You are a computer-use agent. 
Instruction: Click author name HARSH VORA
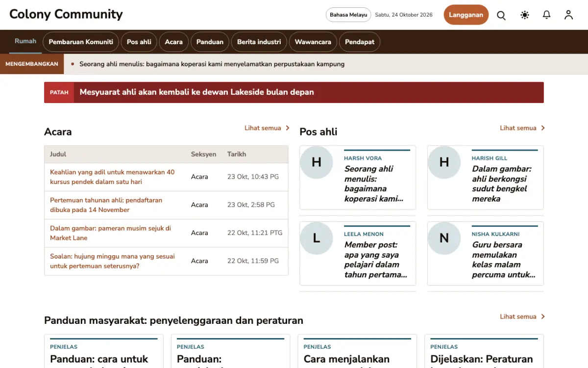pos(363,158)
